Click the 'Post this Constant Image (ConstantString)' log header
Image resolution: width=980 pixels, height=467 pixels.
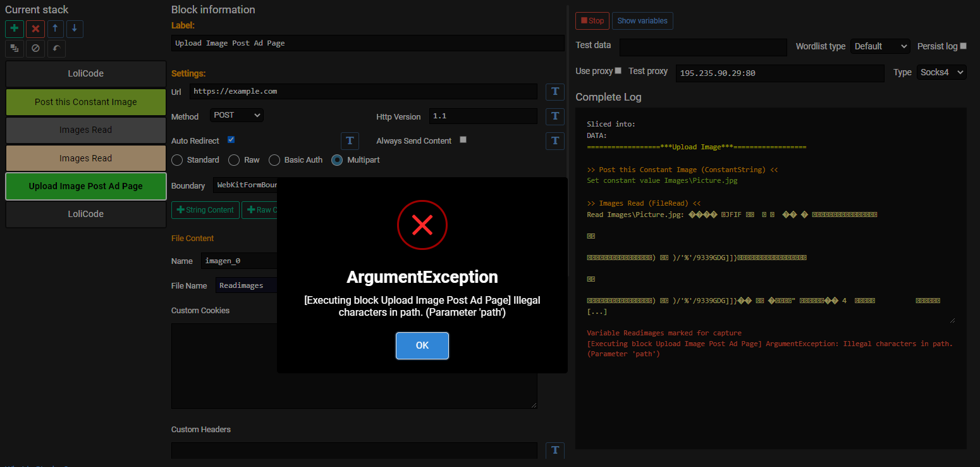pos(682,170)
